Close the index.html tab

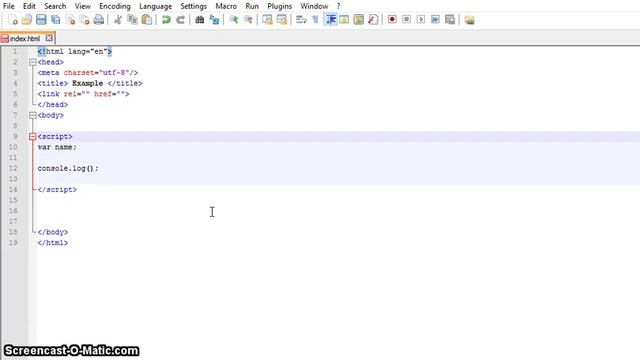coord(49,38)
